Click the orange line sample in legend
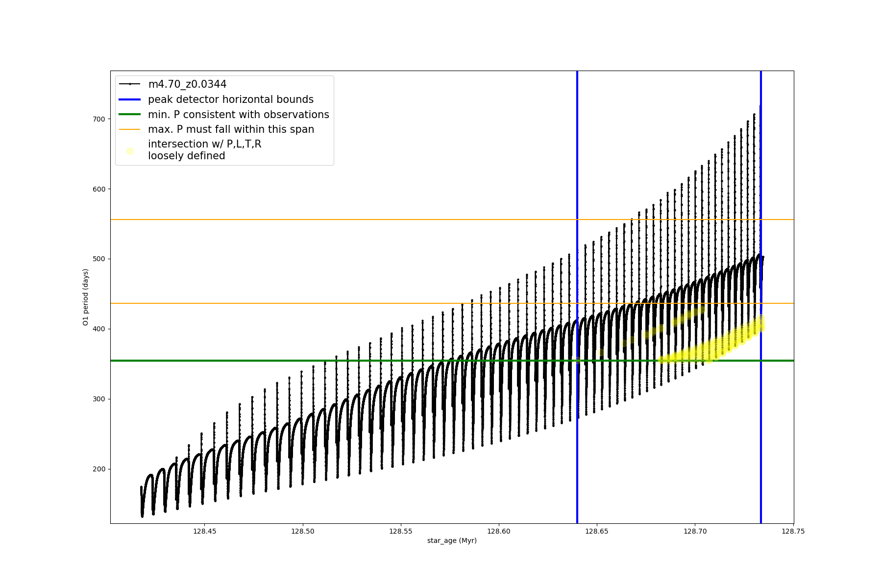This screenshot has height=588, width=882. [129, 129]
